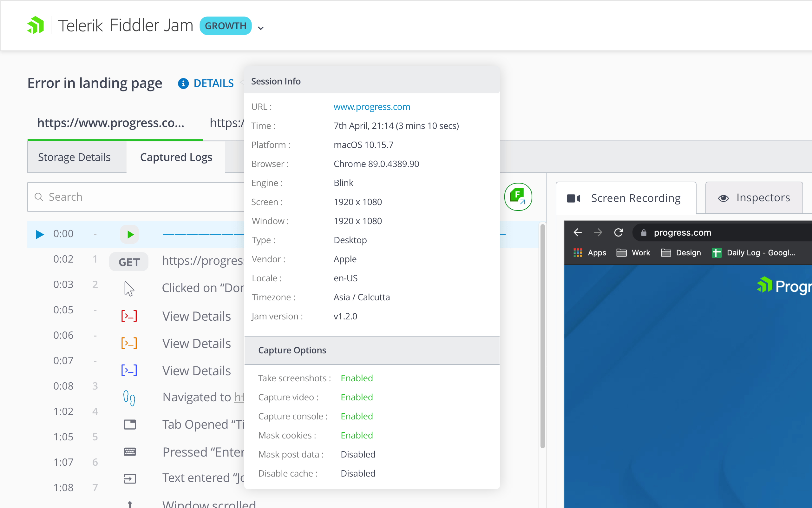Viewport: 812px width, 508px height.
Task: Click the logs list vertical scrollbar
Action: 543,336
